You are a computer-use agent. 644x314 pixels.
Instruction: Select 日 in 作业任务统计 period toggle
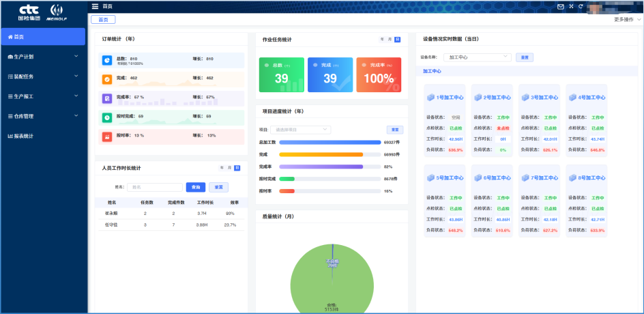(398, 40)
